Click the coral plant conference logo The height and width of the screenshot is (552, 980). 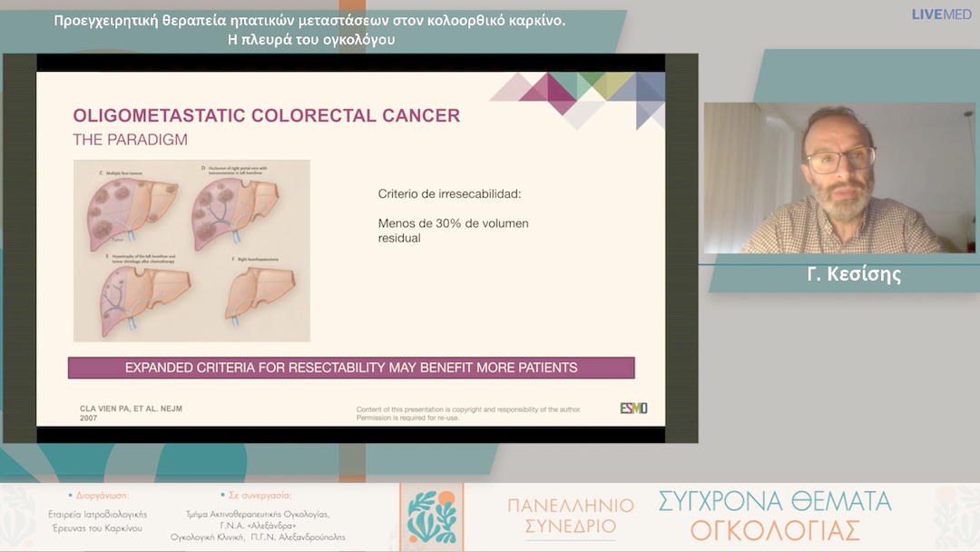tap(432, 517)
